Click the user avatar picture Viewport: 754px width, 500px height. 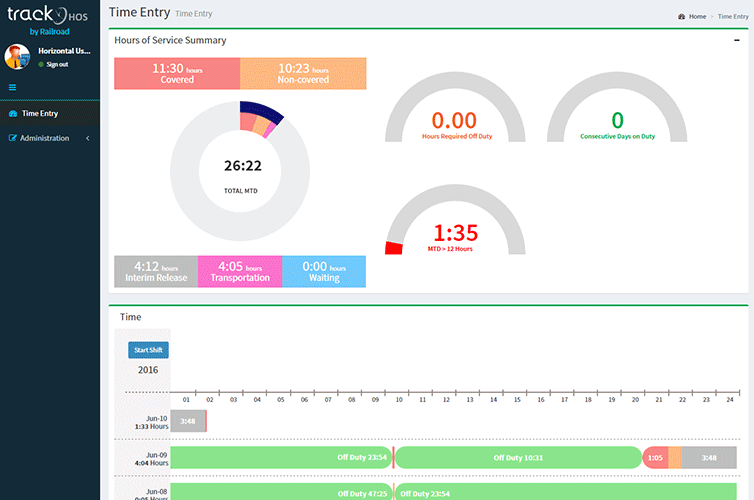click(17, 56)
